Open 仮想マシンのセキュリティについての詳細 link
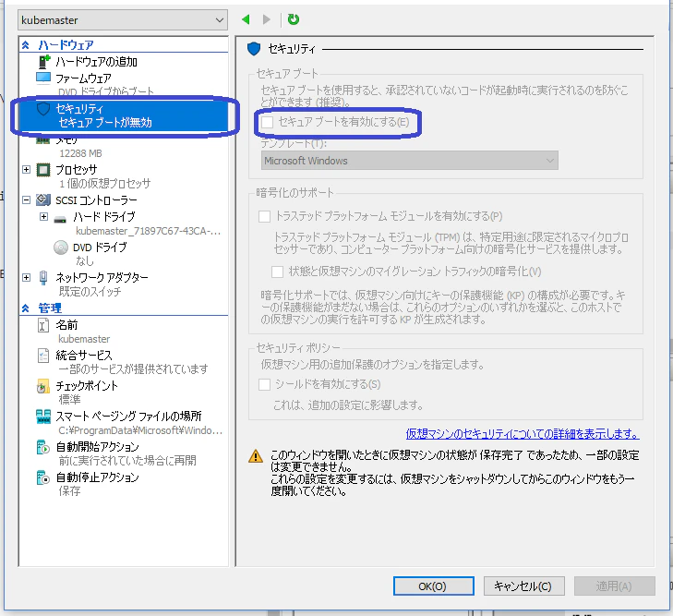This screenshot has height=616, width=673. (x=523, y=434)
